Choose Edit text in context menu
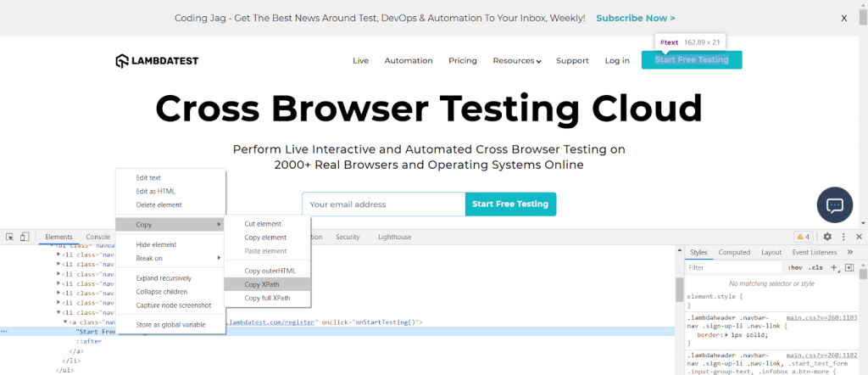 pos(170,178)
